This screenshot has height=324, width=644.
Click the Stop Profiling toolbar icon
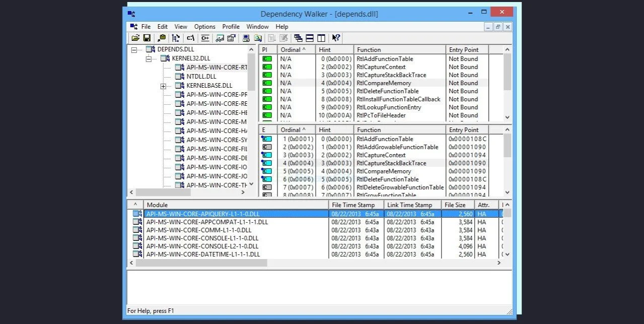coord(284,38)
